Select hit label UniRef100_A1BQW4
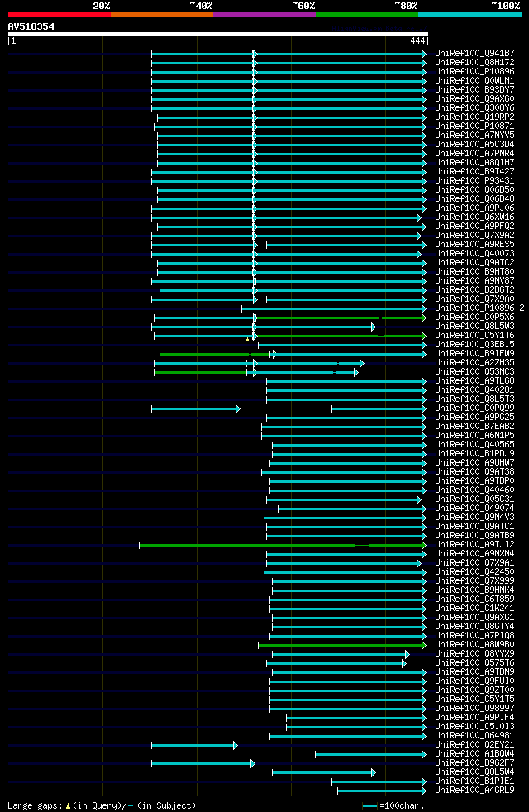 [x=474, y=753]
